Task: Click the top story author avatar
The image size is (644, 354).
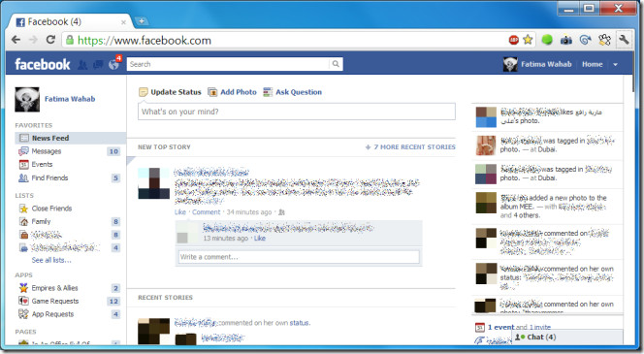Action: (153, 183)
